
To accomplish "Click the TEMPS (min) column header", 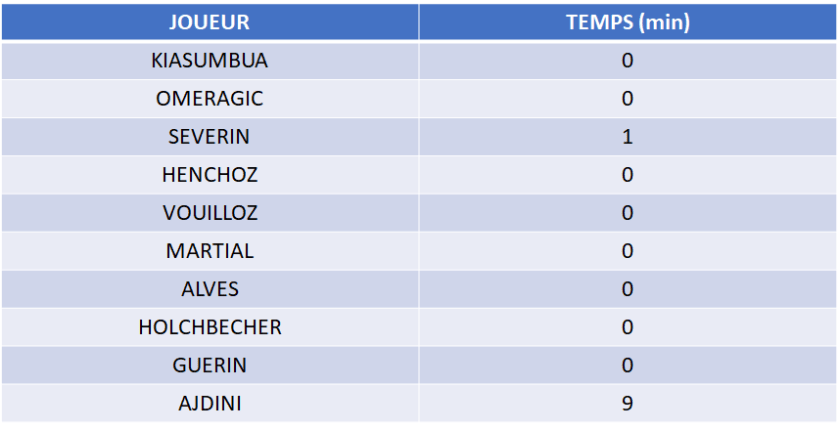I will 627,22.
